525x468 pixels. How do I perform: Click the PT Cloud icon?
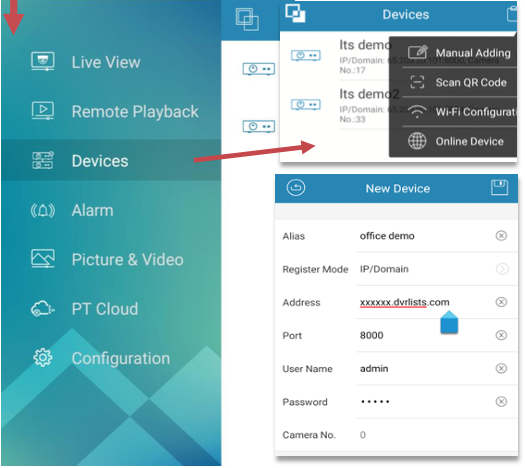pos(43,309)
